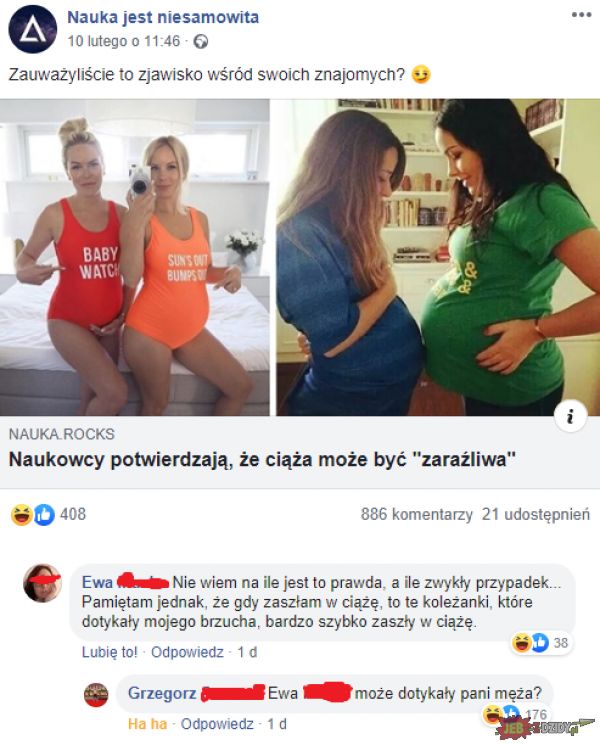Click the photo of two pregnant women
This screenshot has width=600, height=745.
coord(438,257)
